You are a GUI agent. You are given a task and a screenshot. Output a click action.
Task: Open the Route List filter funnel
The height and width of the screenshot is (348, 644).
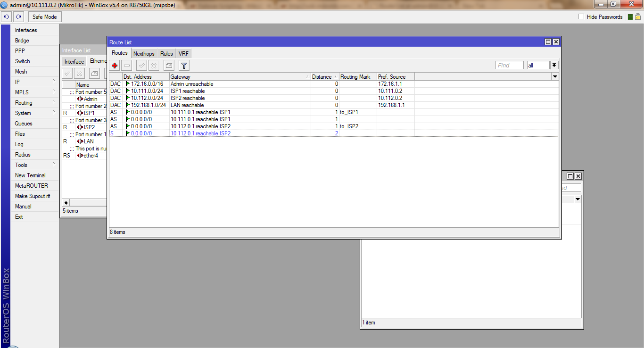coord(184,66)
